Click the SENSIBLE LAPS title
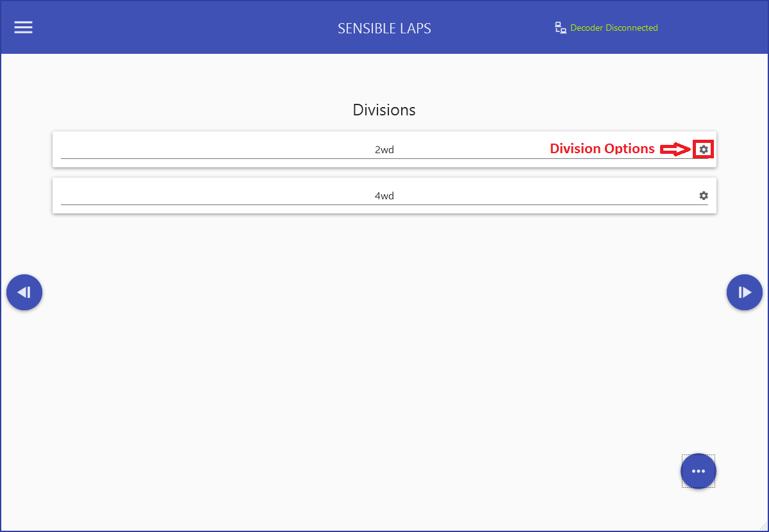The width and height of the screenshot is (769, 532). point(384,28)
